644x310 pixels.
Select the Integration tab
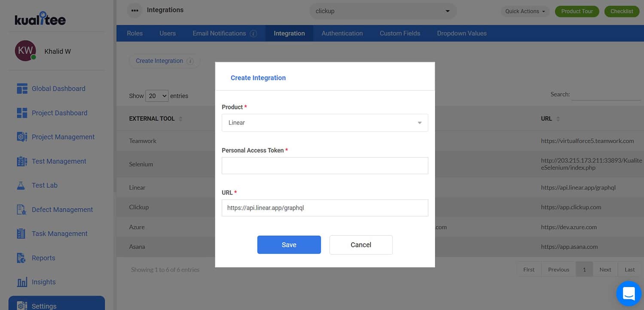click(x=289, y=33)
